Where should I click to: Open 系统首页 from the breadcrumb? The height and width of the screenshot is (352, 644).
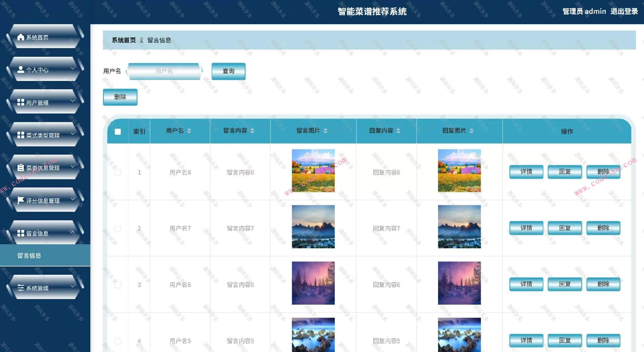(x=124, y=40)
